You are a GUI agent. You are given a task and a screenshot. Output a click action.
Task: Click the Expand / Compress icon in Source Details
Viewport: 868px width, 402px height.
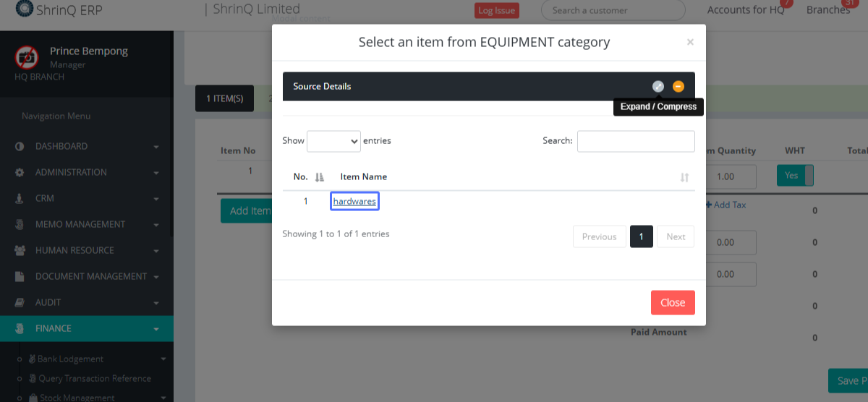[658, 87]
